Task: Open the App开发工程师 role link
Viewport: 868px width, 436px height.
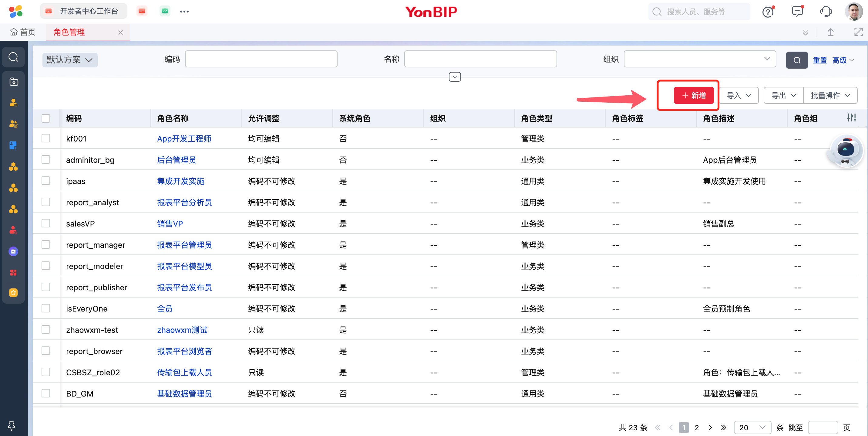Action: (184, 138)
